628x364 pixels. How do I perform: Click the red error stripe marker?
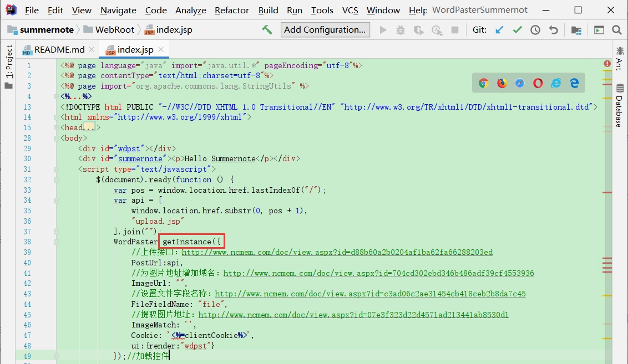tap(607, 192)
